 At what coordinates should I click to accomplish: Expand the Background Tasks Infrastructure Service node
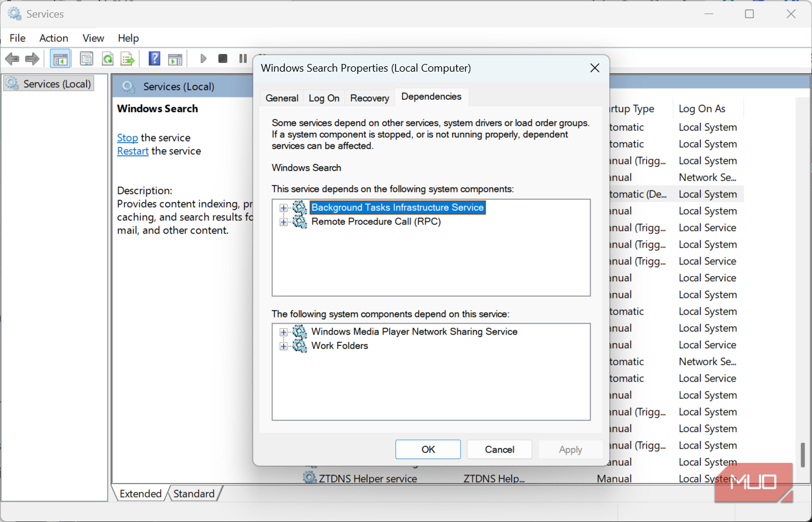coord(284,208)
